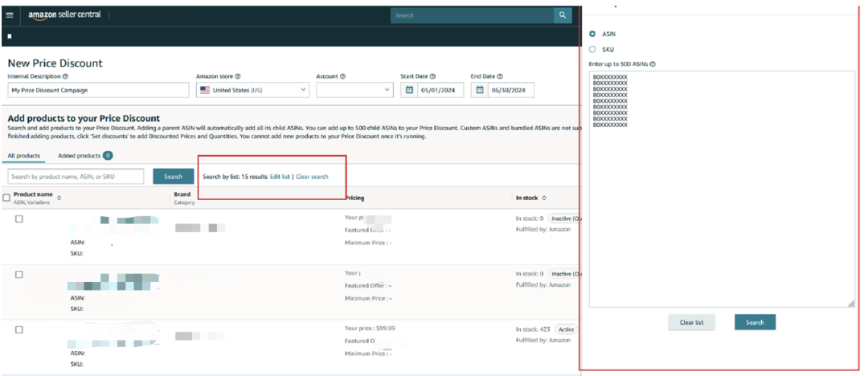Switch to the Added products tab
The image size is (868, 376).
(x=85, y=156)
